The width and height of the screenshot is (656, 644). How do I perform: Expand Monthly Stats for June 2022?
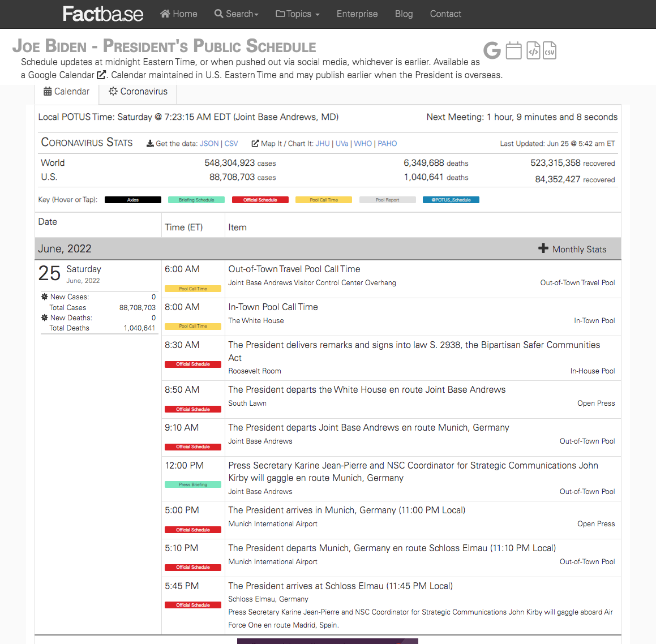click(572, 249)
